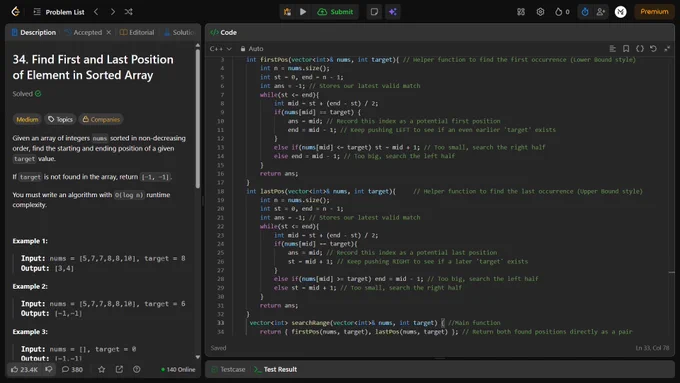Open the C++ language dropdown

point(221,49)
